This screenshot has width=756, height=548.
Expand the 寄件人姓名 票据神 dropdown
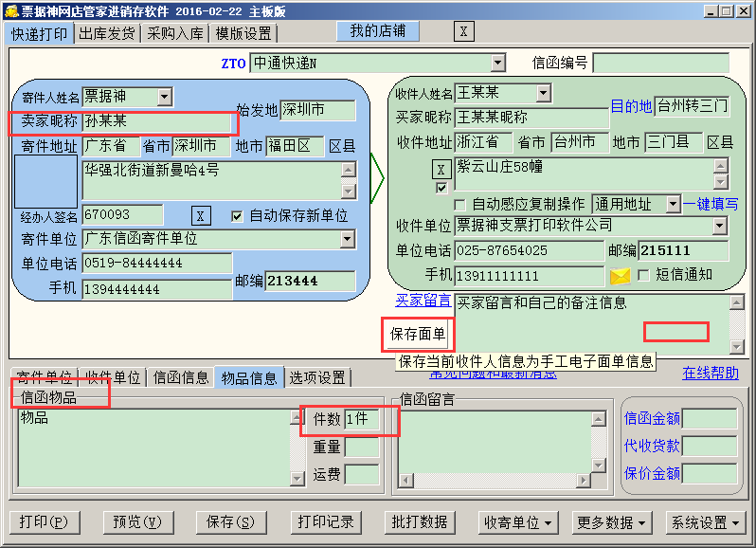165,97
